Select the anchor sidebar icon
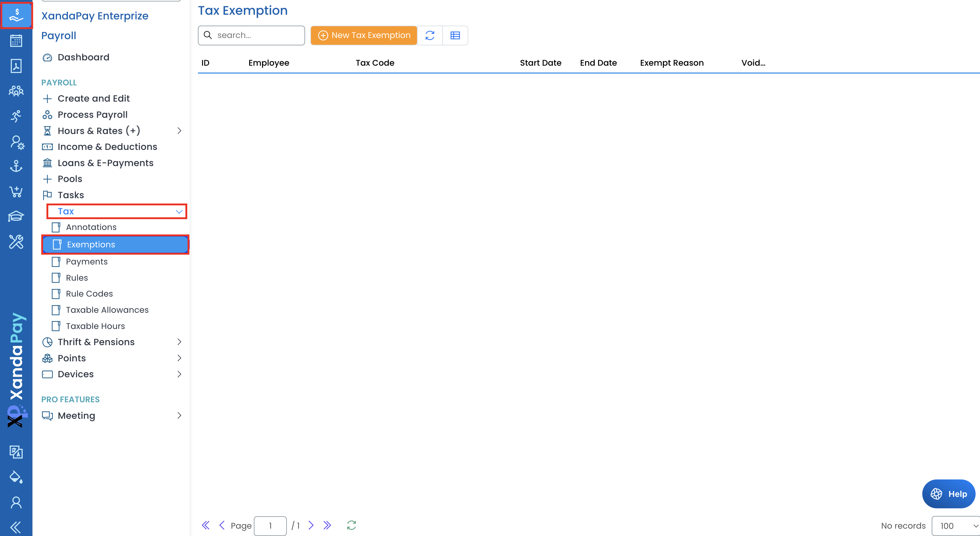 tap(16, 166)
